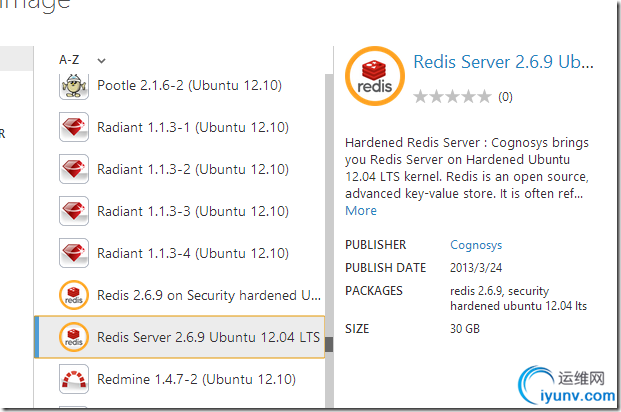The width and height of the screenshot is (621, 412).
Task: Click the PUBLISH DATE label
Action: 385,268
